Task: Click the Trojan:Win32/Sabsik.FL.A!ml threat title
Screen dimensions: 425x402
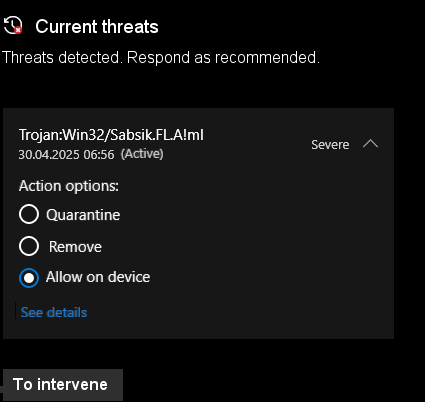Action: 111,135
